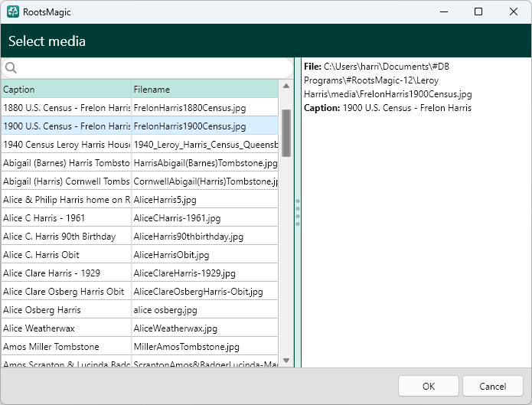Screen dimensions: 532x405
Task: Click the vertical panel splitter handle dots
Action: click(x=298, y=213)
